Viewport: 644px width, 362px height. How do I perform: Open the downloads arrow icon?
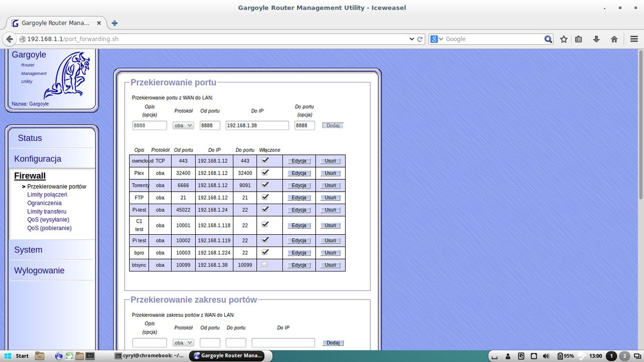(596, 39)
